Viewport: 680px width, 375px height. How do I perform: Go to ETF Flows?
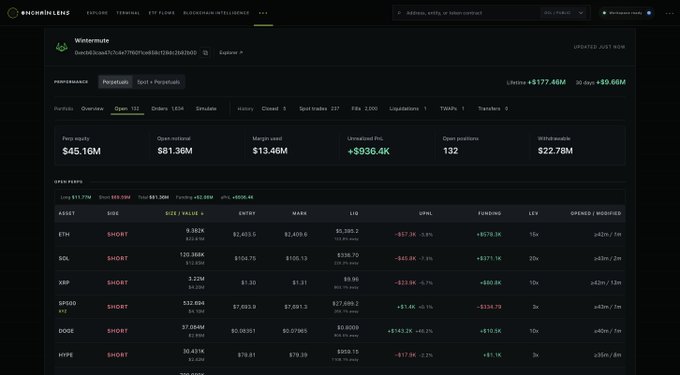coord(161,13)
